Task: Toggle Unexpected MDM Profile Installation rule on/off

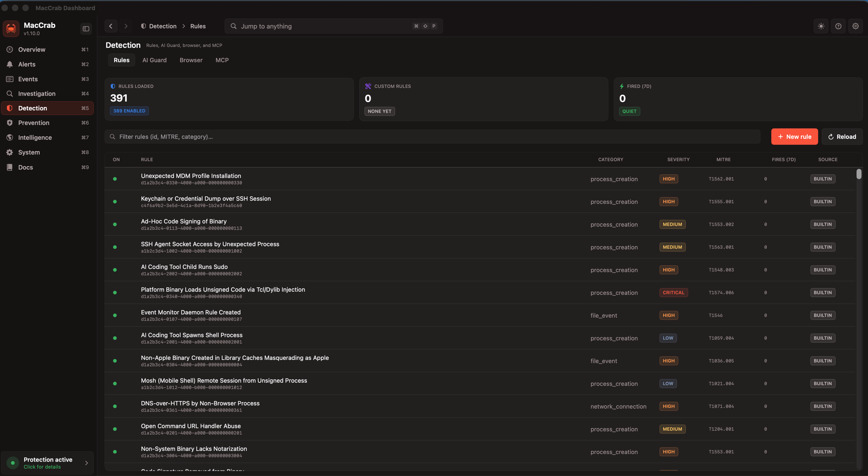Action: 115,179
